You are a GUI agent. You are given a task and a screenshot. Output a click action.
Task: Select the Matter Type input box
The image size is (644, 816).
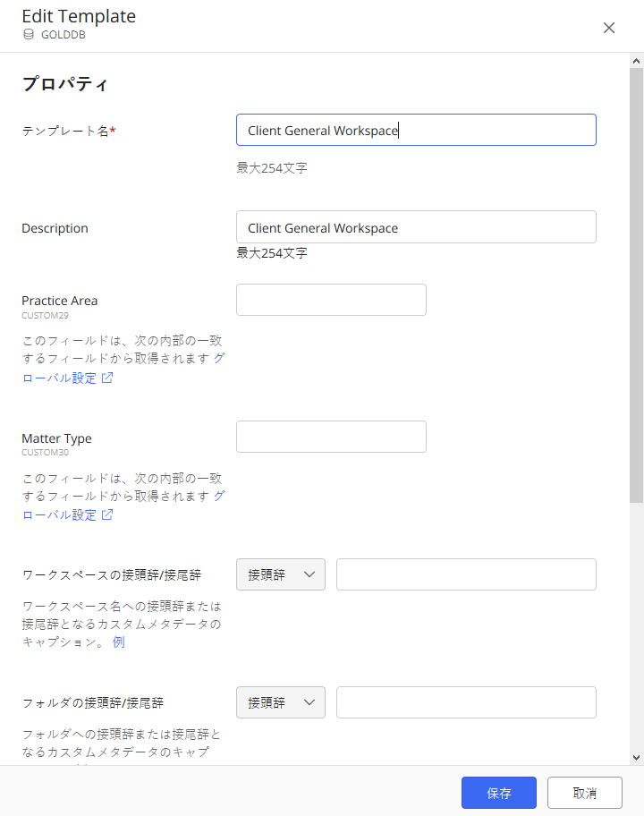331,437
